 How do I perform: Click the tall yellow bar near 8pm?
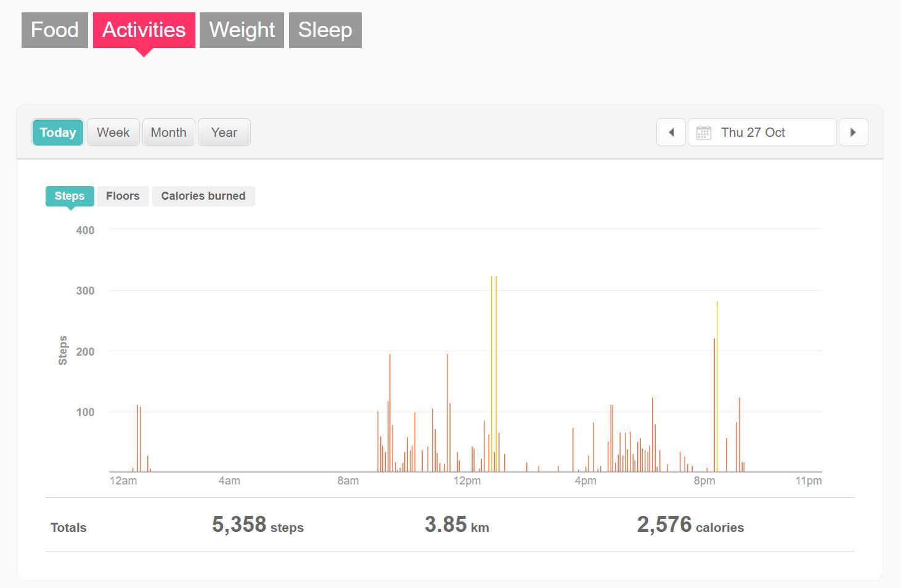[717, 382]
